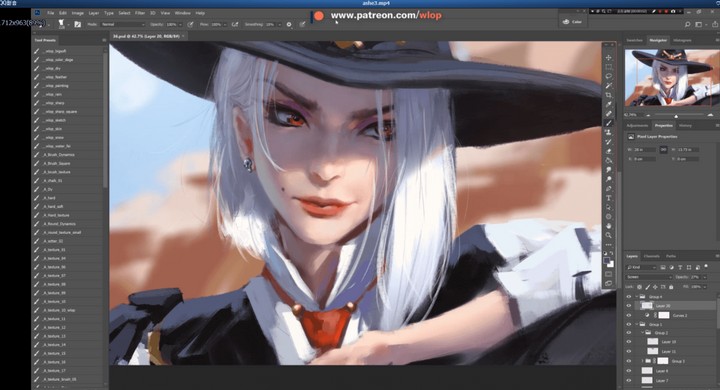Hide Layer 20 using its eye icon

(629, 306)
